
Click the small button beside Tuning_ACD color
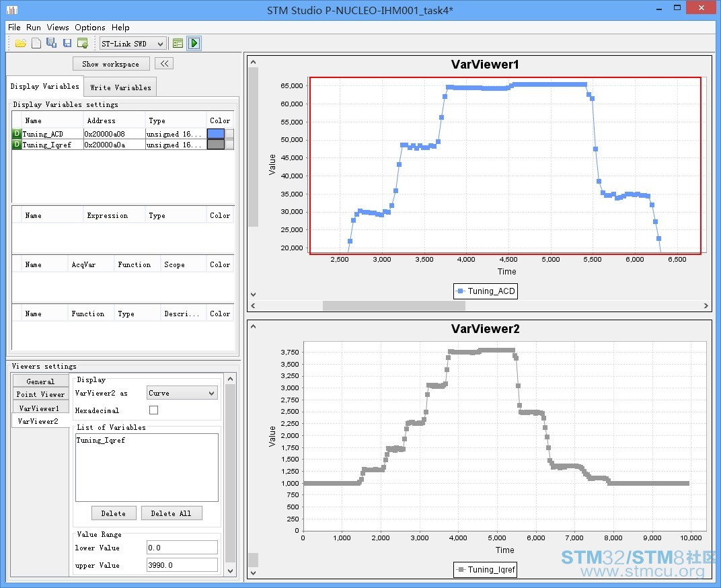(229, 134)
